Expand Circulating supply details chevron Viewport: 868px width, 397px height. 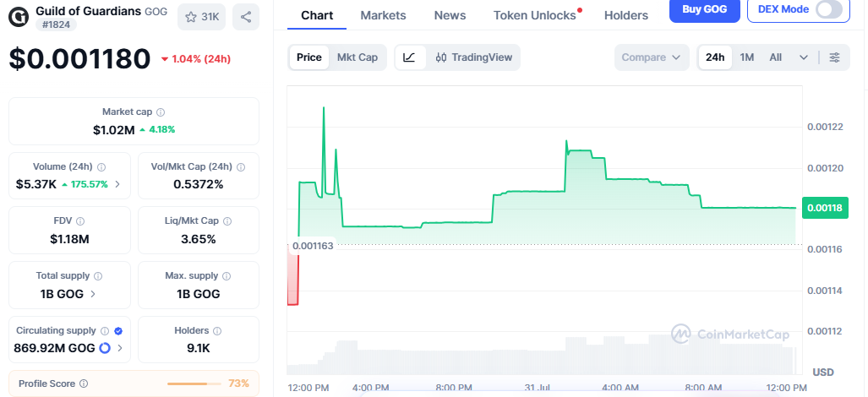pos(119,348)
